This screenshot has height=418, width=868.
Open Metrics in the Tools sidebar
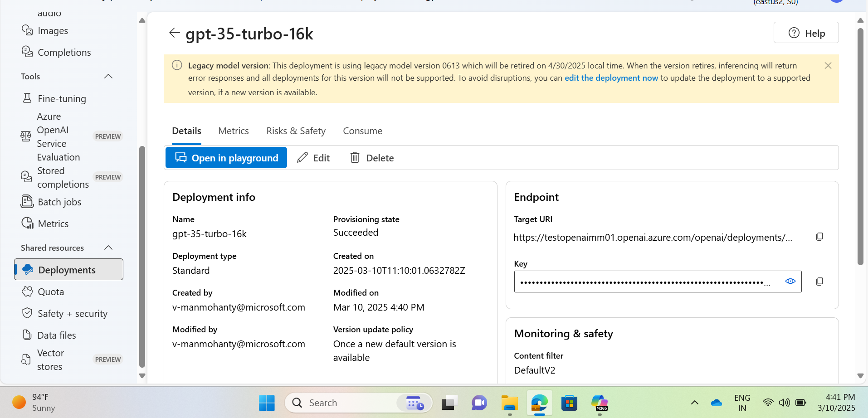pos(45,224)
